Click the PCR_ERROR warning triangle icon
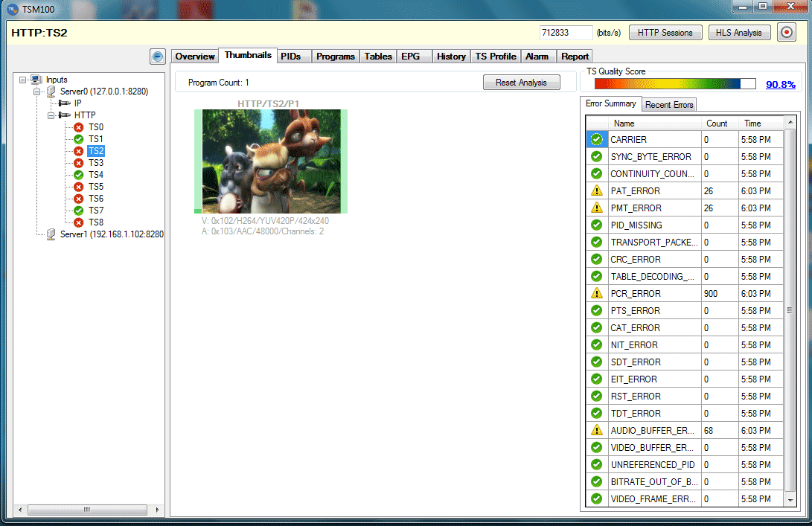Viewport: 812px width, 526px height. [596, 294]
